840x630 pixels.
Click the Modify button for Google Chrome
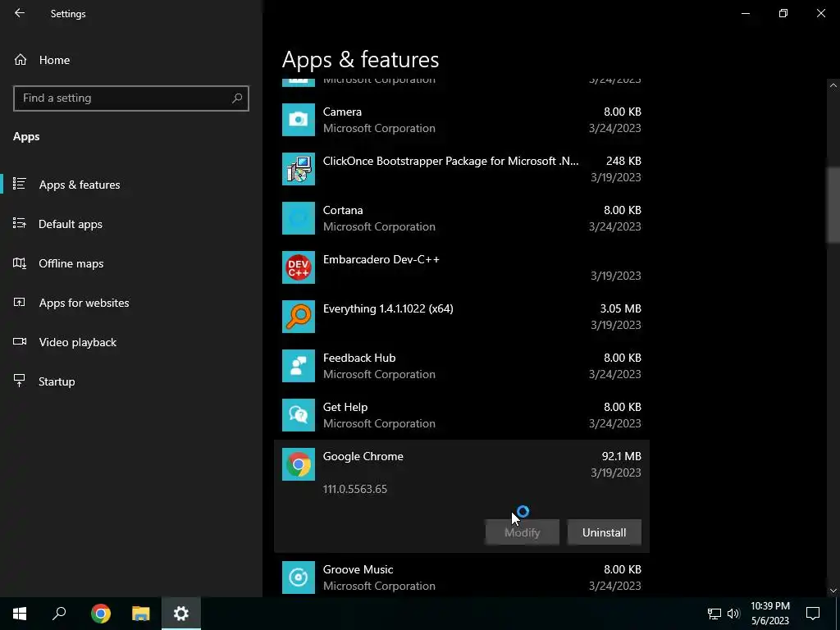[x=523, y=532]
